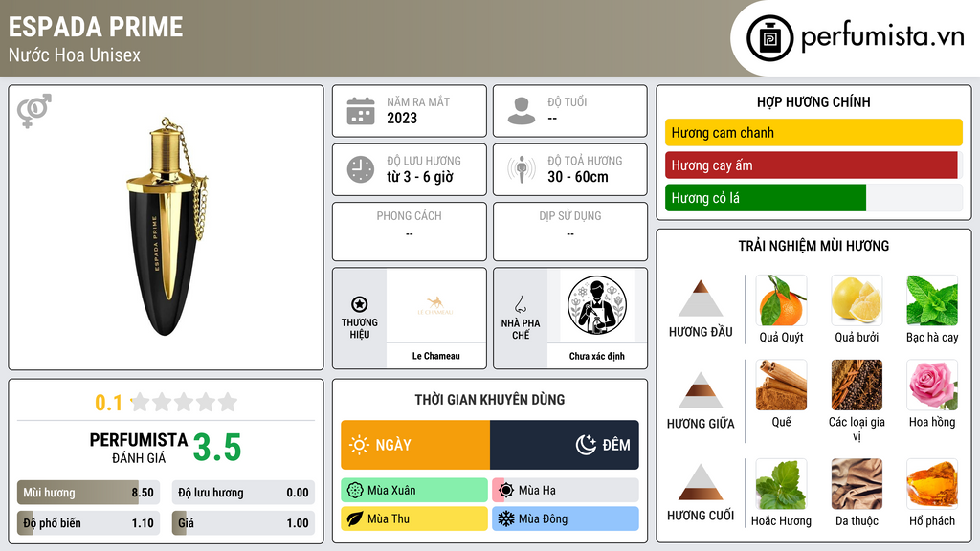This screenshot has height=551, width=980.
Task: Click the clock icon beside Độ lưu hương
Action: (x=361, y=169)
